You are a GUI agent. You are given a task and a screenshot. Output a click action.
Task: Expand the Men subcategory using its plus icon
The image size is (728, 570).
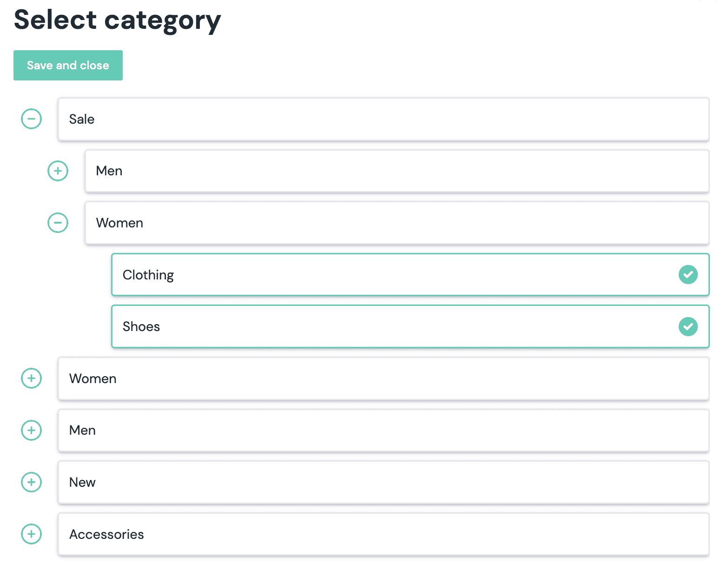(58, 171)
